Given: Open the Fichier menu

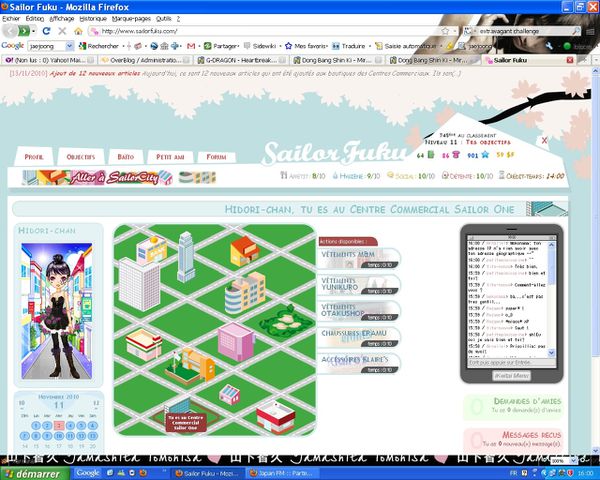Looking at the screenshot, I should coord(11,18).
